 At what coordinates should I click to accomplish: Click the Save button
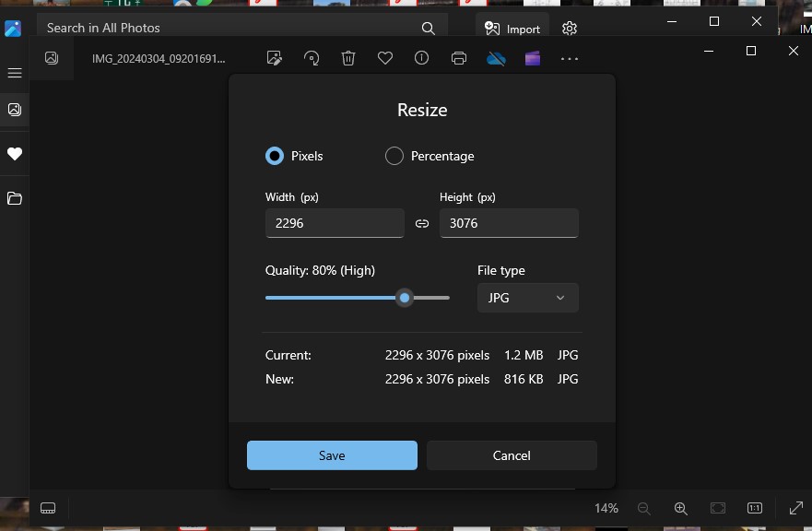pyautogui.click(x=332, y=455)
